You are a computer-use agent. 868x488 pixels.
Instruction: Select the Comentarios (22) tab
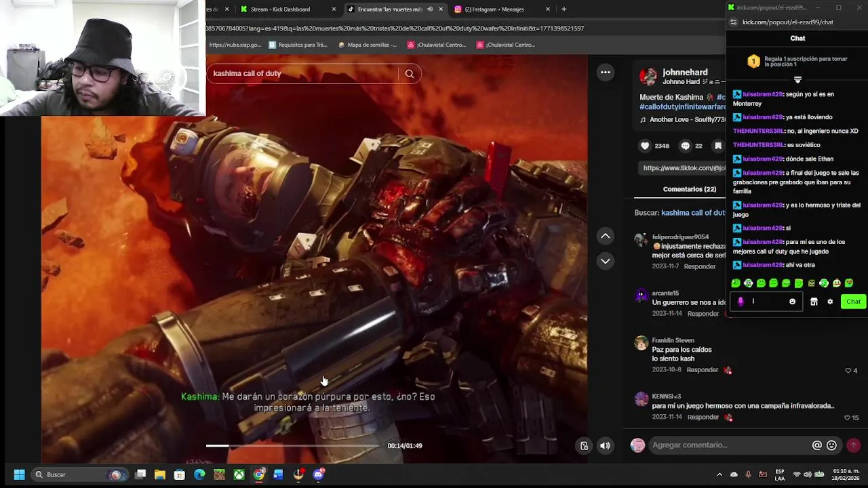coord(689,189)
